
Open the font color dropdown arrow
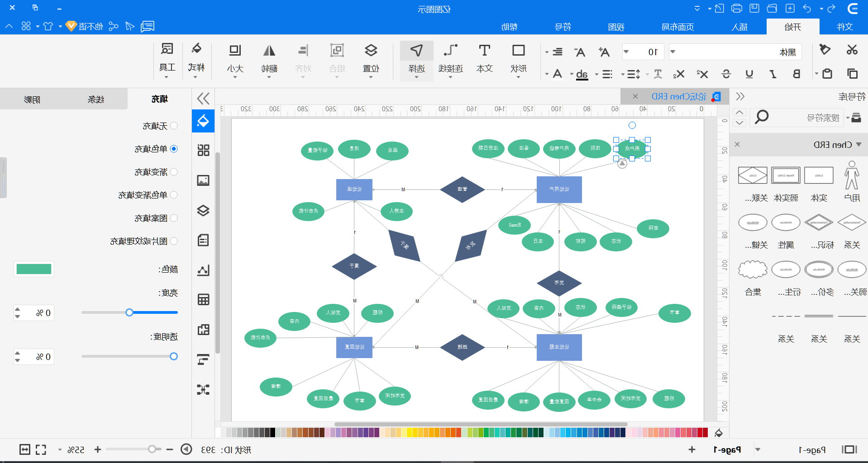pos(547,74)
